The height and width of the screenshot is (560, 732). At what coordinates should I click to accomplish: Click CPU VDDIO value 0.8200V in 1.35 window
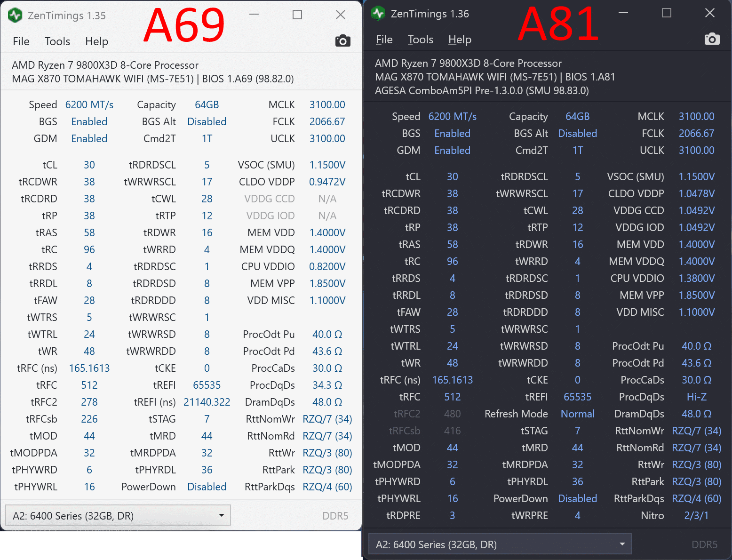coord(327,266)
